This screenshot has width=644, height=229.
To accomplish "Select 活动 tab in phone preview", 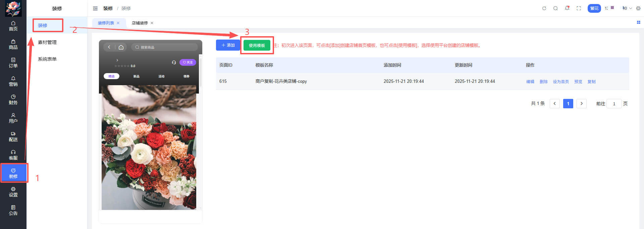I will pos(161,76).
